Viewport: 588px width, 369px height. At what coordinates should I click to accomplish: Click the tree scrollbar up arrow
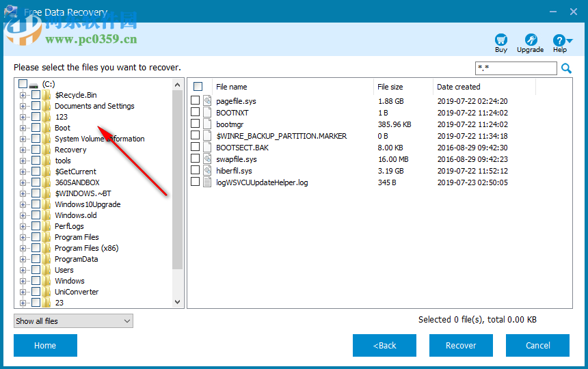click(177, 85)
